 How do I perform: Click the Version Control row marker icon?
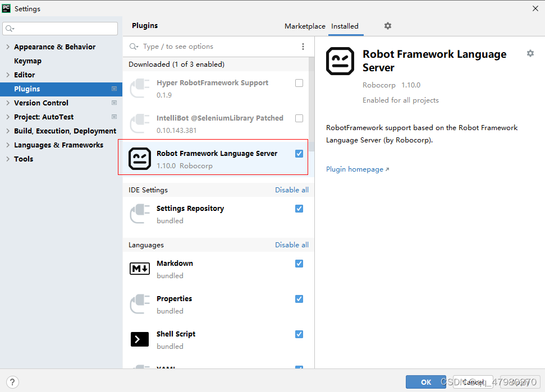pyautogui.click(x=114, y=103)
